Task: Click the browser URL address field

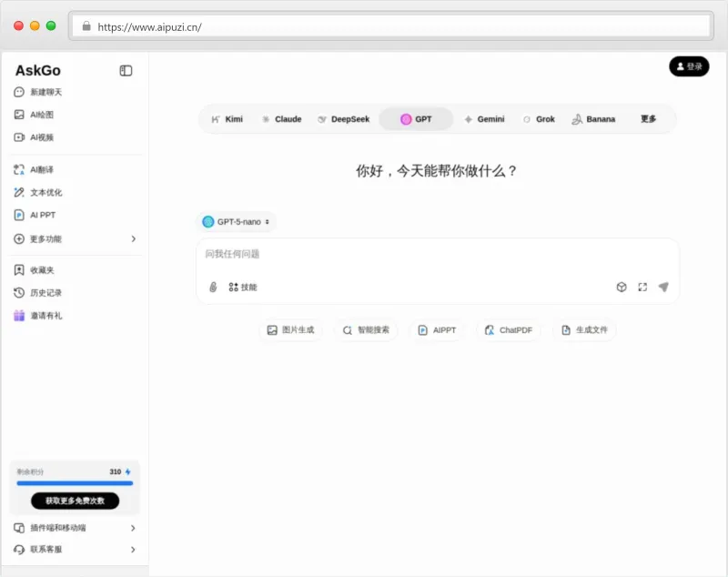Action: tap(391, 26)
